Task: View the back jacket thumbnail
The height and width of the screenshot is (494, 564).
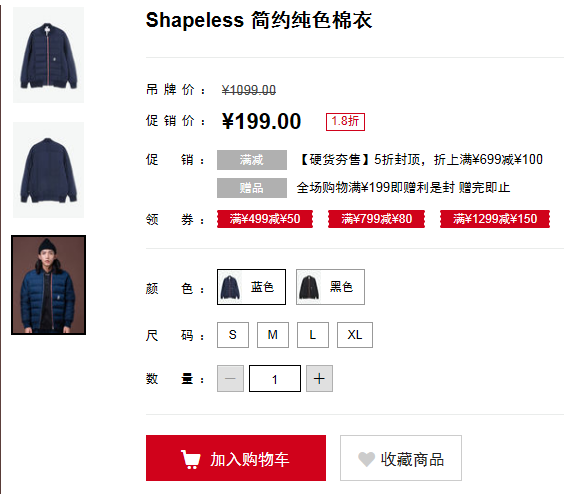Action: [x=49, y=170]
